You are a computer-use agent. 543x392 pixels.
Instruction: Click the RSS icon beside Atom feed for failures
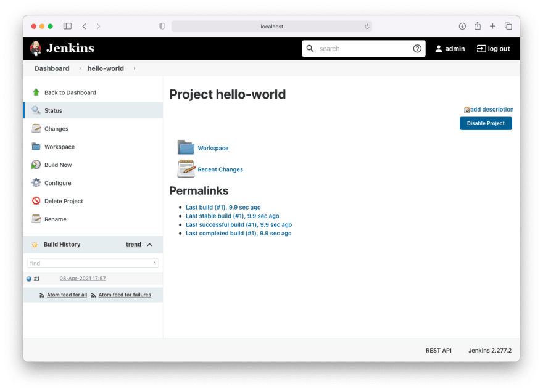[93, 295]
